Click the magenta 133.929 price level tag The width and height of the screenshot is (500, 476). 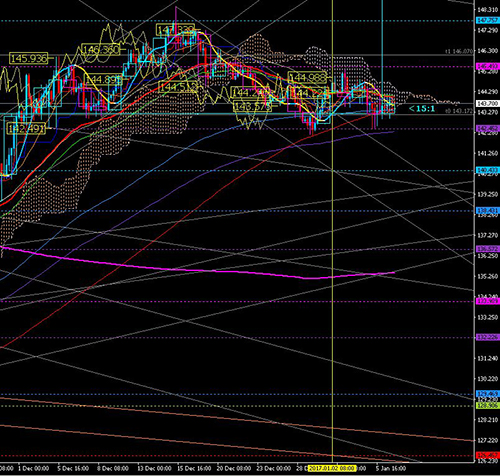coord(488,301)
